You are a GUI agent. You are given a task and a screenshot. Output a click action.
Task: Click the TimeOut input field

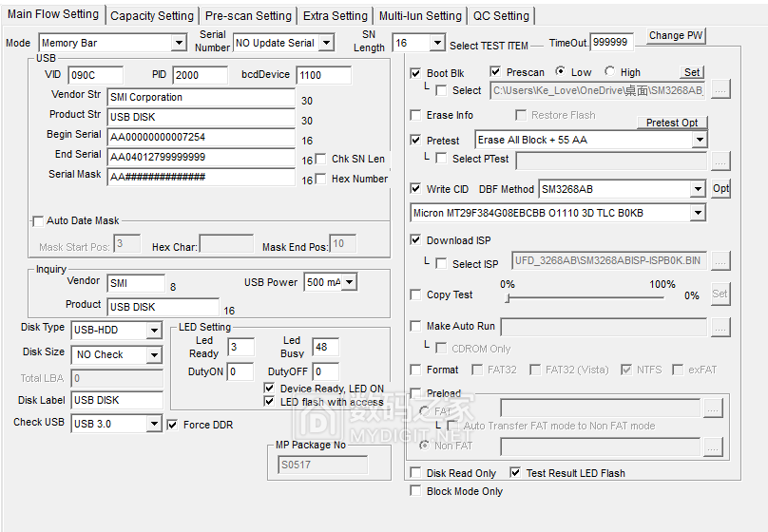click(x=611, y=43)
